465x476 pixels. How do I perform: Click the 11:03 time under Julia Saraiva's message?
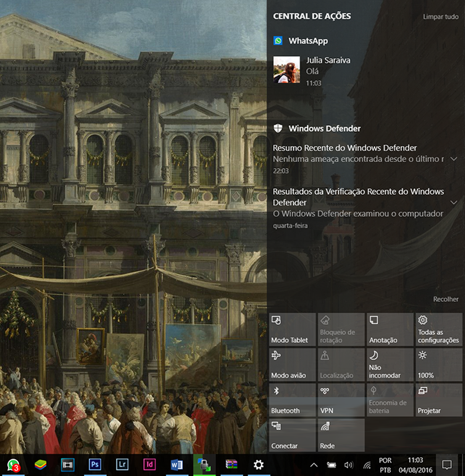coord(313,83)
